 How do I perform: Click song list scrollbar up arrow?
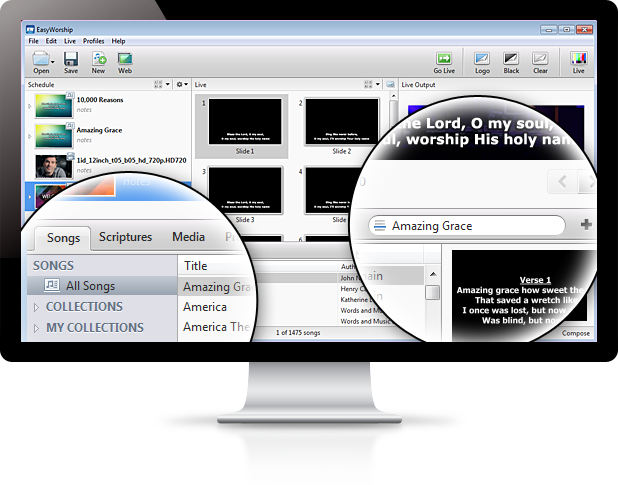[433, 274]
